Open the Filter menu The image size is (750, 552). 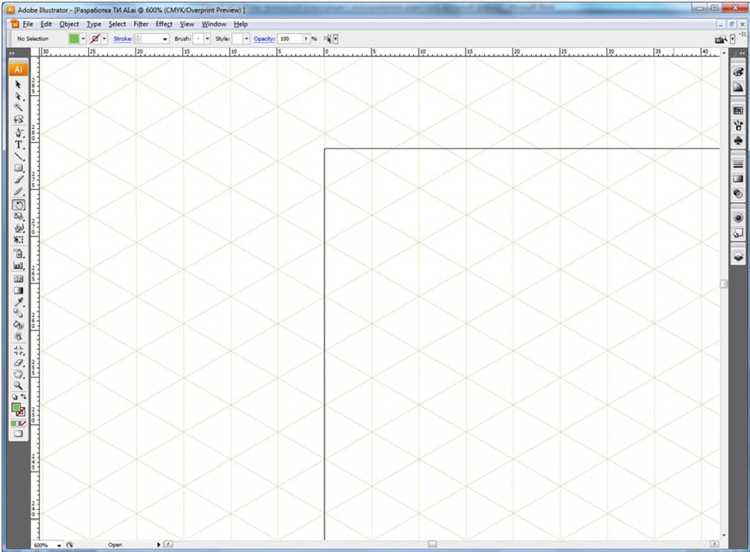pyautogui.click(x=141, y=24)
